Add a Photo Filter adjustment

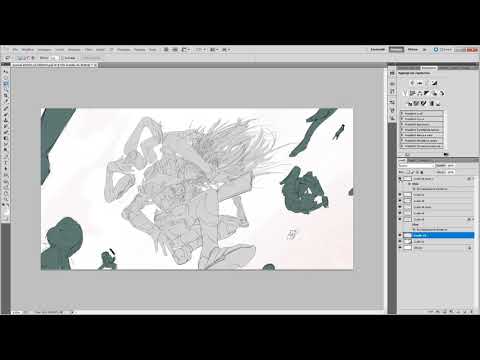435,93
